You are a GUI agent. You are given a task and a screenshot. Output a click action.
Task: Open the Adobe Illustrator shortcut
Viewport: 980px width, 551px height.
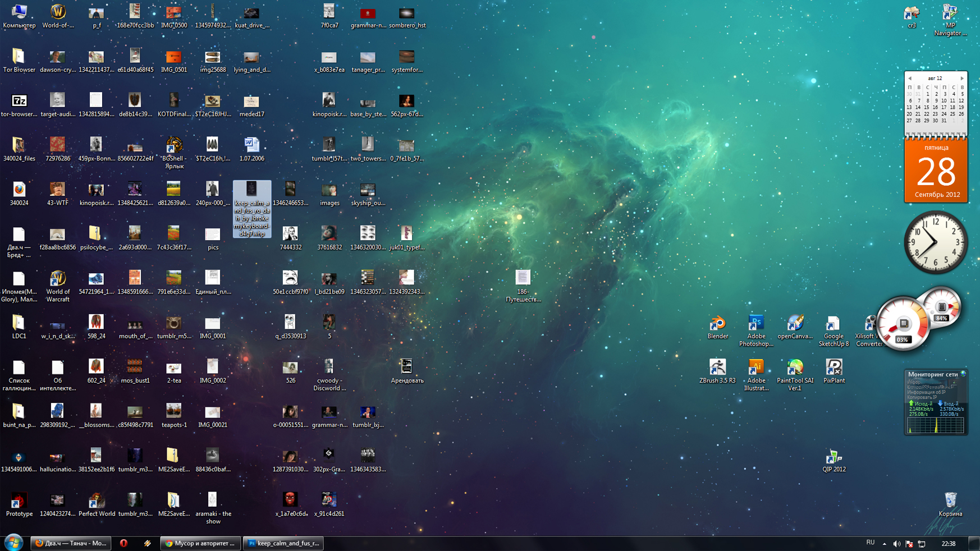click(x=755, y=368)
